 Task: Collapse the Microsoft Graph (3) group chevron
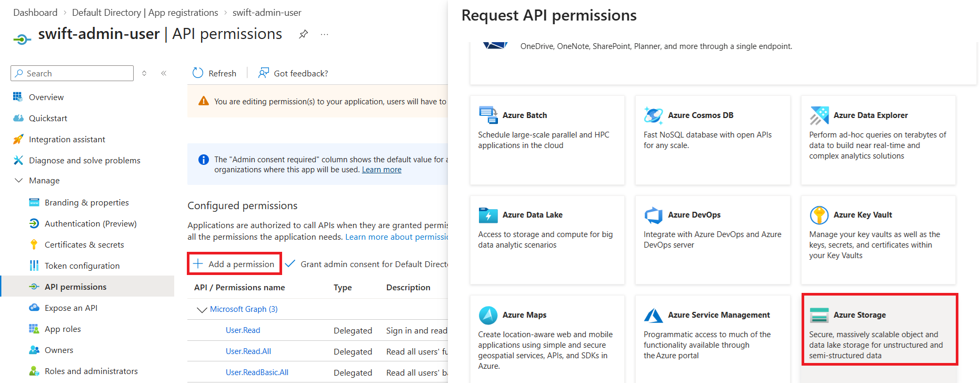201,309
